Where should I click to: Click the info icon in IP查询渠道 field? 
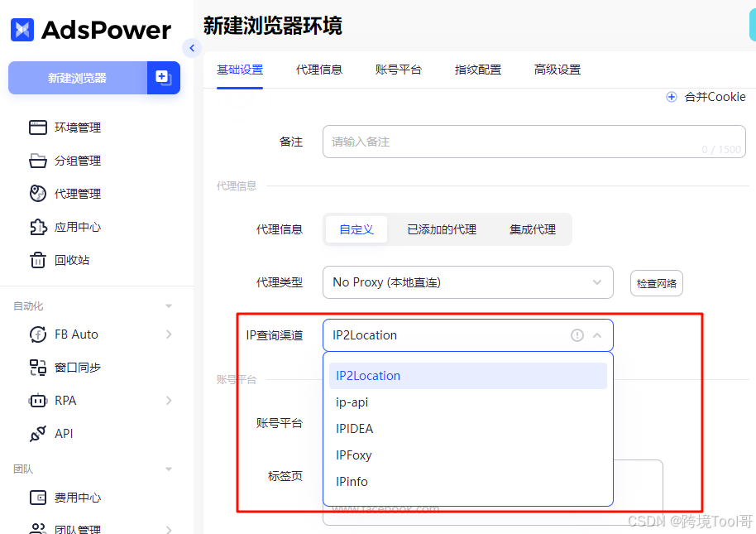pyautogui.click(x=577, y=335)
